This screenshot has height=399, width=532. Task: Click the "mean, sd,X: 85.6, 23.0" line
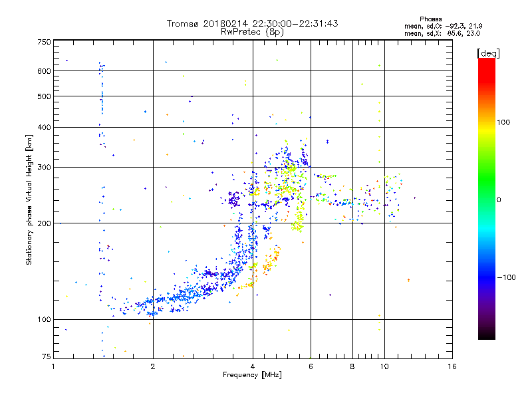[442, 33]
